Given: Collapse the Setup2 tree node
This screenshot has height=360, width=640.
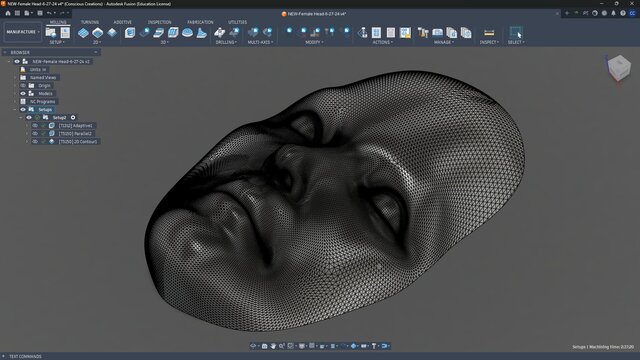Looking at the screenshot, I should click(21, 118).
